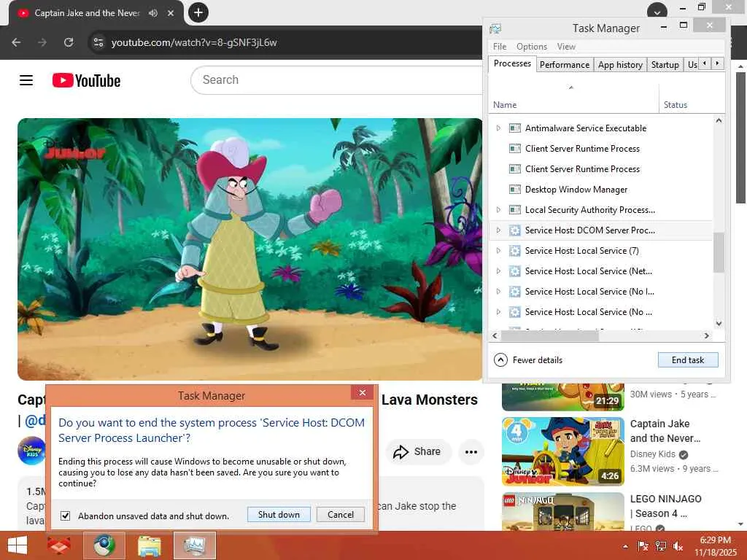Click the browser back arrow
This screenshot has height=560, width=747.
16,42
